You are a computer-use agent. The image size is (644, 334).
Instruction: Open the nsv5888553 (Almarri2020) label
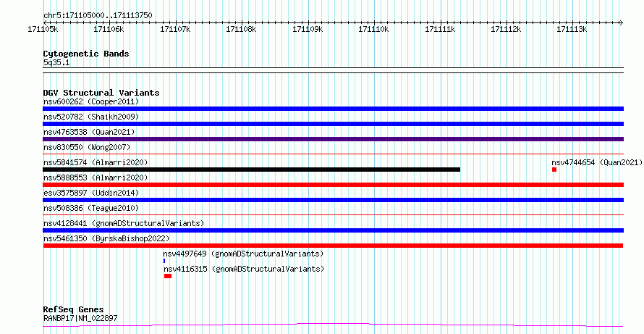pyautogui.click(x=96, y=178)
